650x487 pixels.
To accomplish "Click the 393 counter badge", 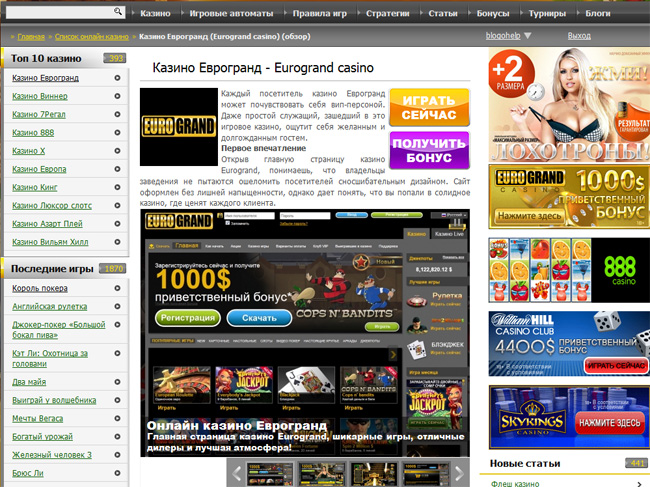I will tap(115, 58).
